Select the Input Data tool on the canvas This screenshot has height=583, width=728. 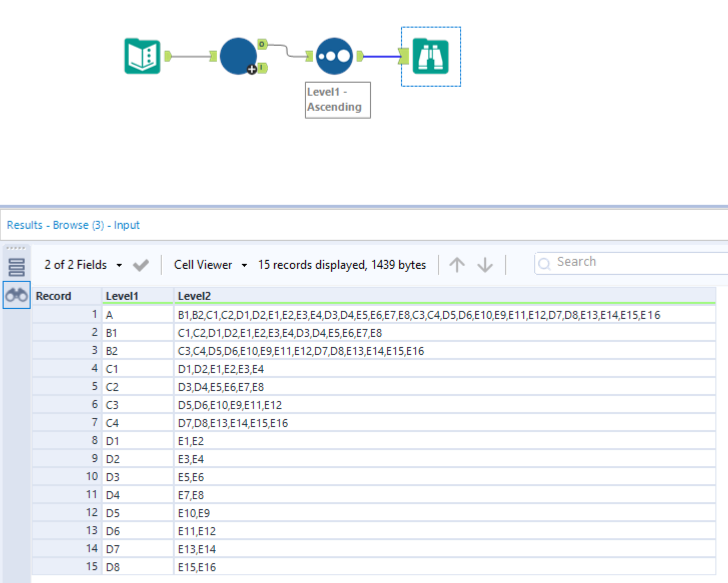(x=143, y=57)
